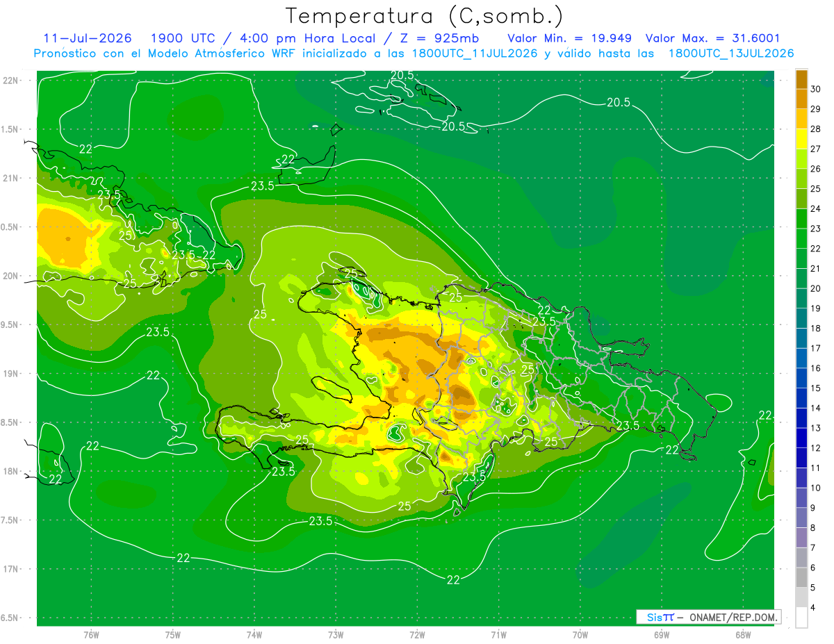Click the blue swatch between 13 and 14
Image resolution: width=834 pixels, height=644 pixels.
point(801,418)
